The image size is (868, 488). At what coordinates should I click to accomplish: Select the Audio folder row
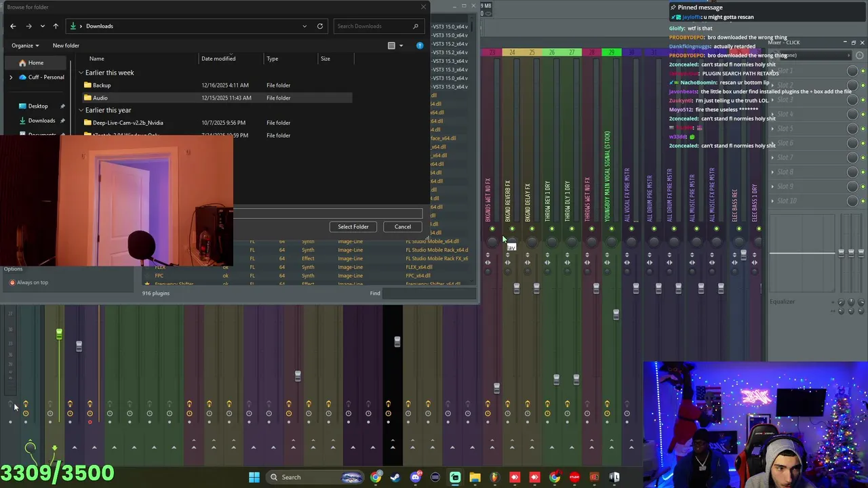(216, 98)
